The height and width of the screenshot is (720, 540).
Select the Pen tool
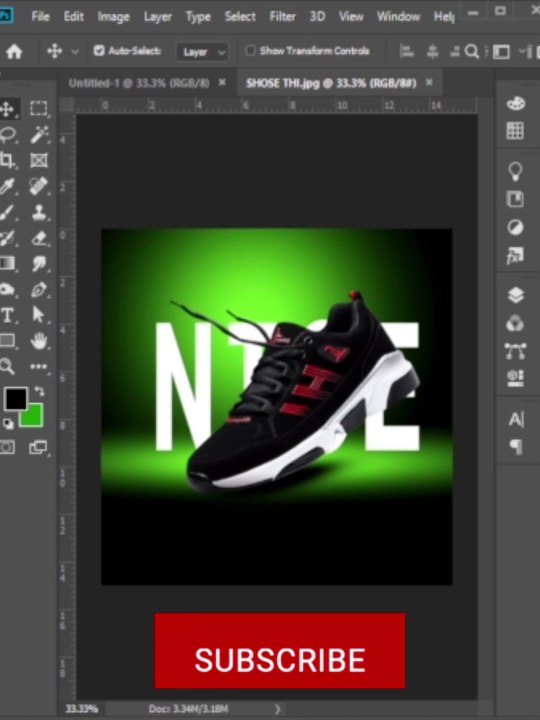pos(39,289)
